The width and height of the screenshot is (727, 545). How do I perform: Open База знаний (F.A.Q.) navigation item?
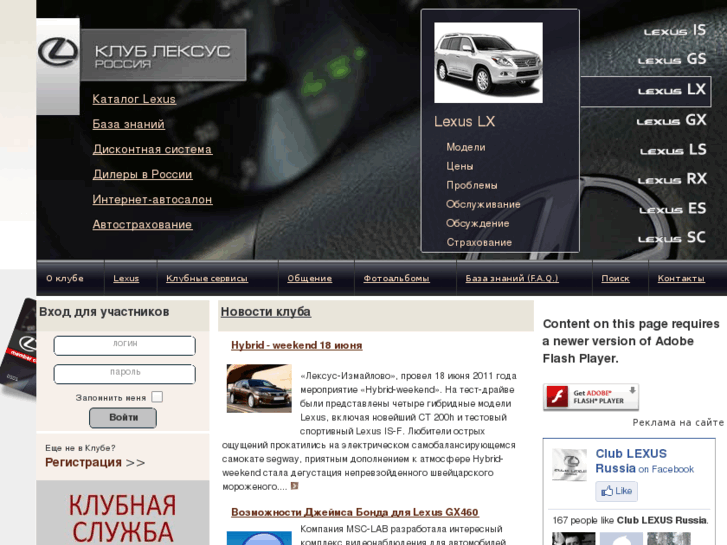click(x=512, y=278)
